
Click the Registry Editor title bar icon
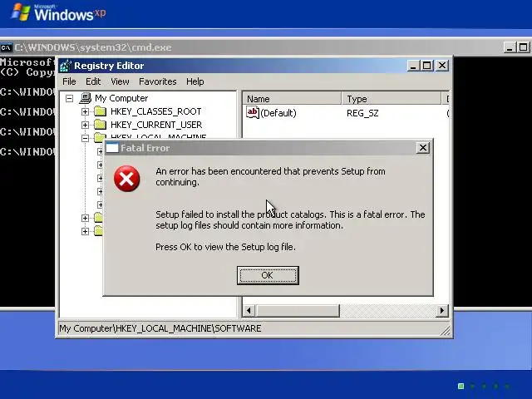click(x=66, y=66)
